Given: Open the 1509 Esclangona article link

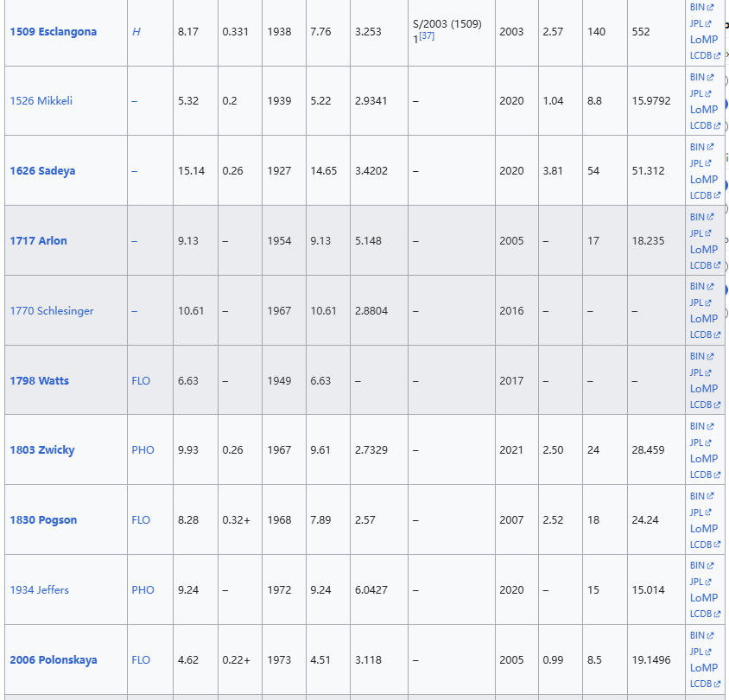Looking at the screenshot, I should pos(54,32).
